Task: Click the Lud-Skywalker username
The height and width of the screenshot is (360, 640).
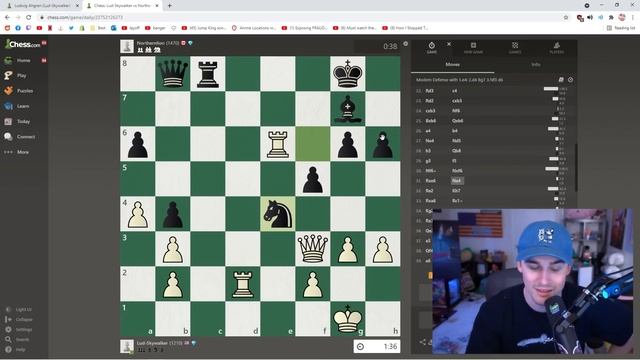Action: point(153,343)
